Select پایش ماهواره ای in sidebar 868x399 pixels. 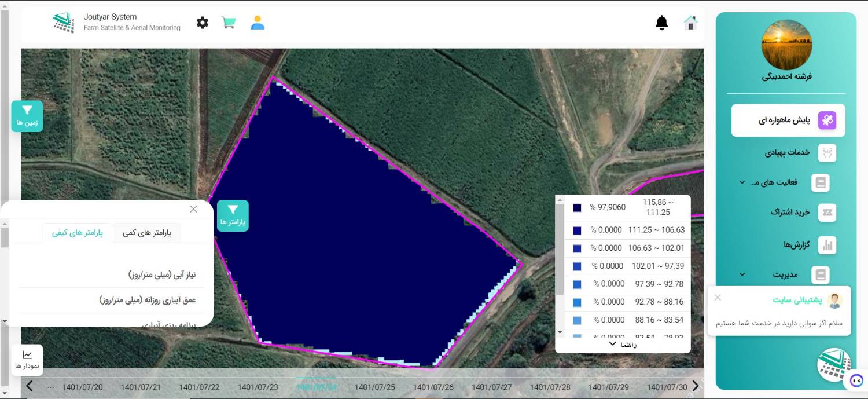tap(788, 120)
